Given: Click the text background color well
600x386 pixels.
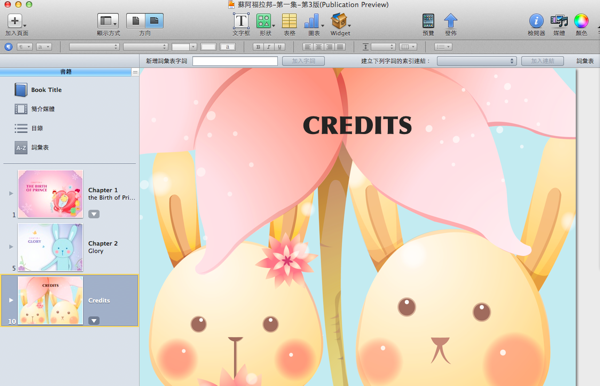Looking at the screenshot, I should click(227, 47).
